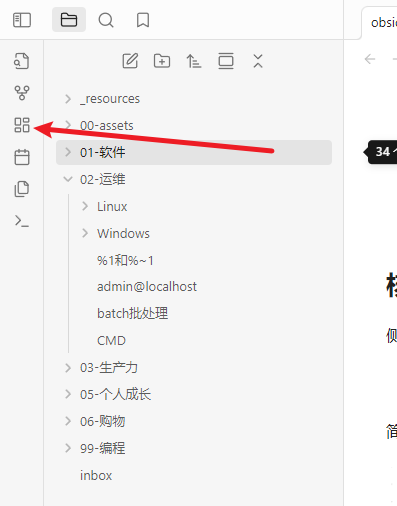
Task: Select the Linux folder label
Action: (x=112, y=207)
